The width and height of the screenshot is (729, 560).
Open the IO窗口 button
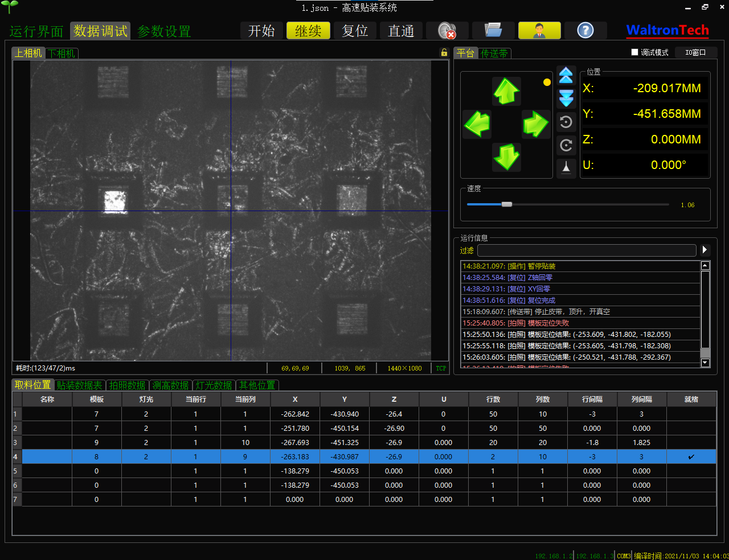tap(695, 52)
